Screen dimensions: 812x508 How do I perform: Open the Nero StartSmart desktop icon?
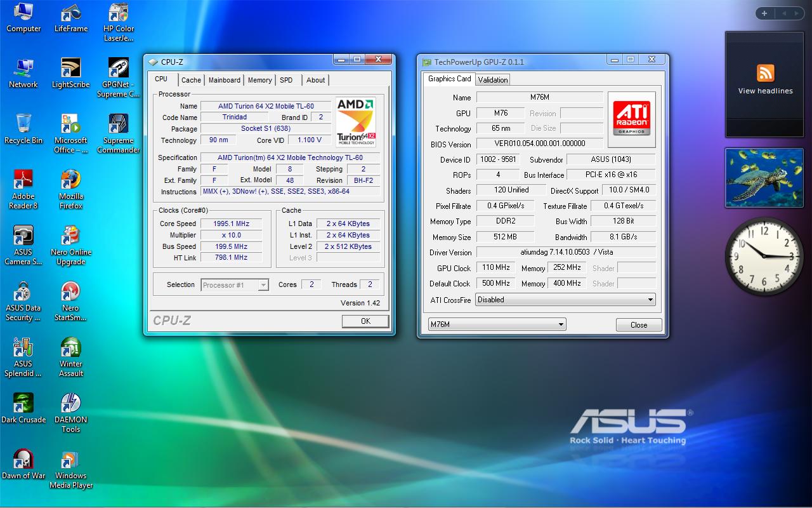[70, 292]
